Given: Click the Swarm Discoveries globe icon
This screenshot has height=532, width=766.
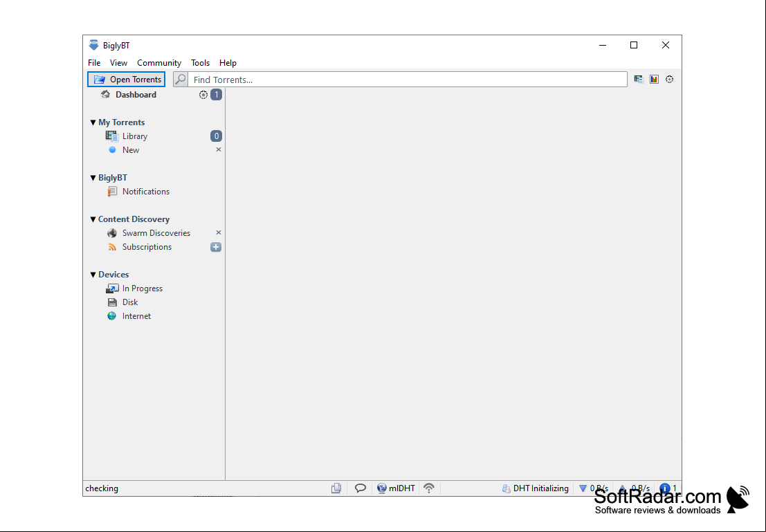Looking at the screenshot, I should pyautogui.click(x=112, y=233).
